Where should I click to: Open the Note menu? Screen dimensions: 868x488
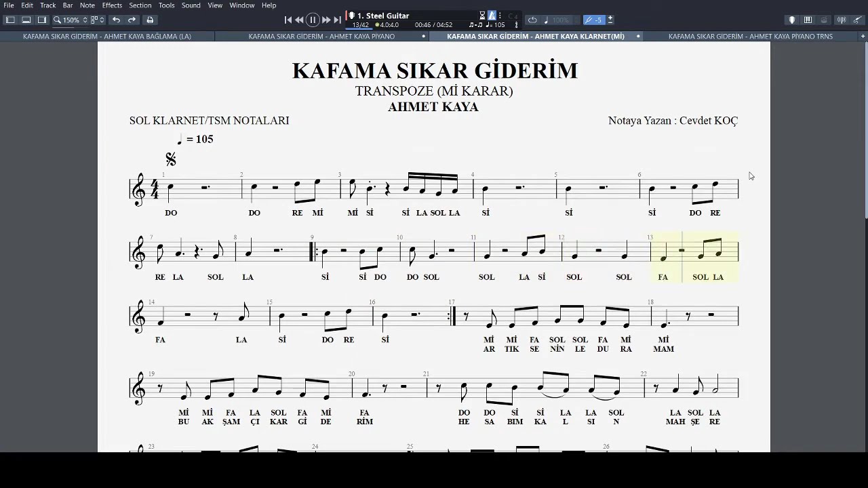(x=87, y=5)
